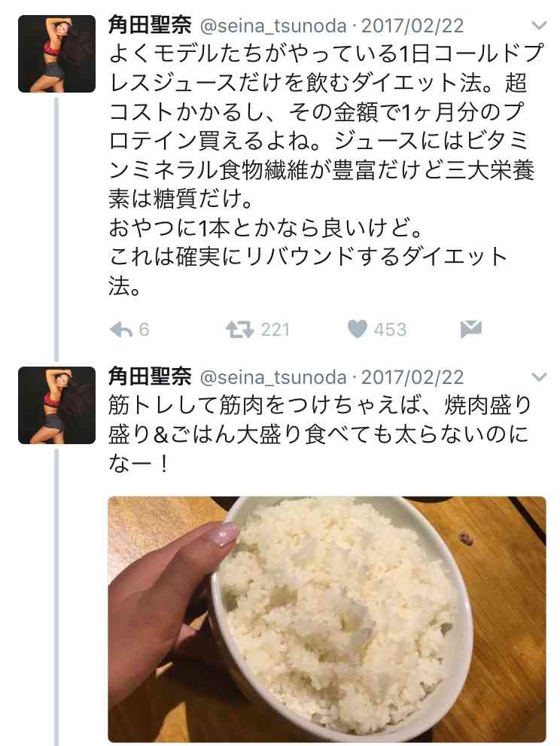Open the 2017/02/22 timestamp of first tweet
Image resolution: width=560 pixels, height=746 pixels.
[412, 26]
